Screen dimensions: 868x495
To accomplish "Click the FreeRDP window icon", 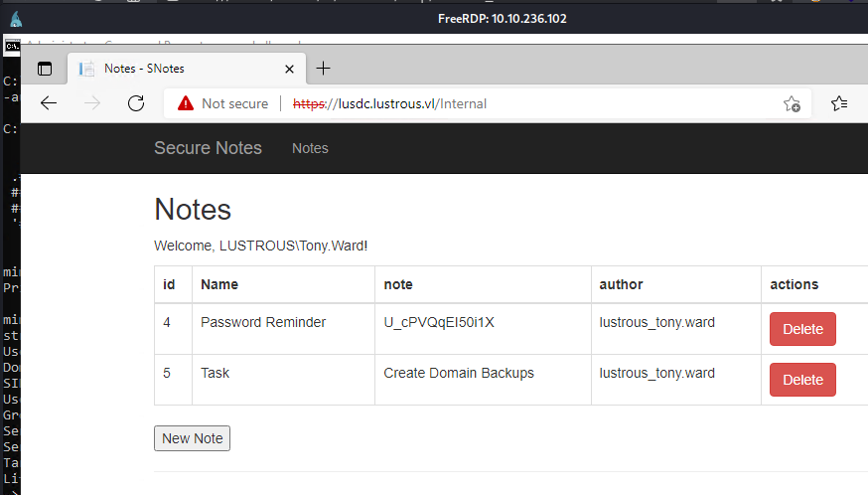I will coord(15,18).
